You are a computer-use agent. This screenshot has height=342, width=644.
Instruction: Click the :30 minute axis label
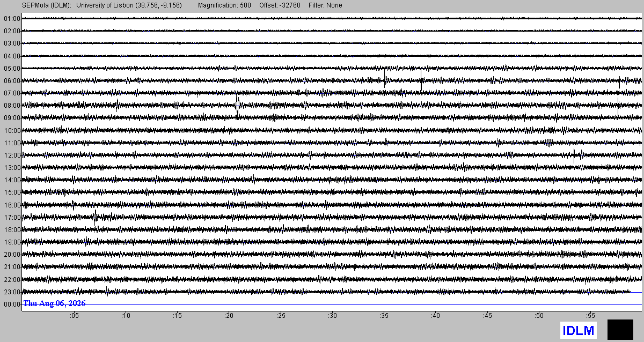(332, 316)
